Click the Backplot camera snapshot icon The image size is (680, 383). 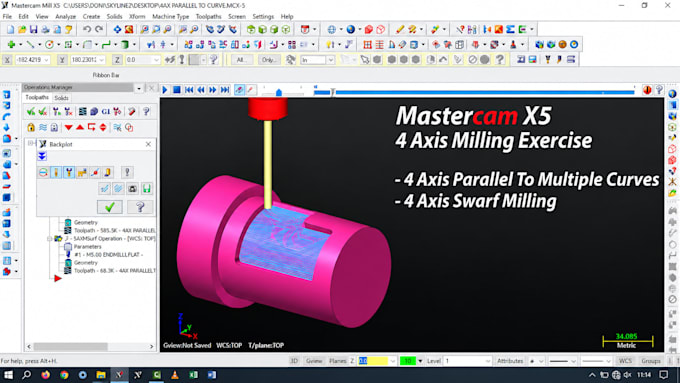click(133, 188)
